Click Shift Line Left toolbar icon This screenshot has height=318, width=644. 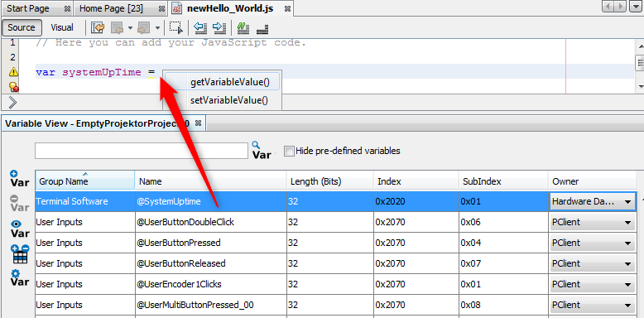(x=200, y=28)
